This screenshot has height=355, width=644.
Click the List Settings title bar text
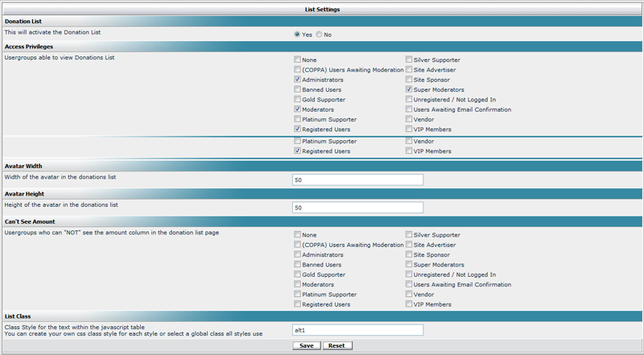(x=323, y=9)
